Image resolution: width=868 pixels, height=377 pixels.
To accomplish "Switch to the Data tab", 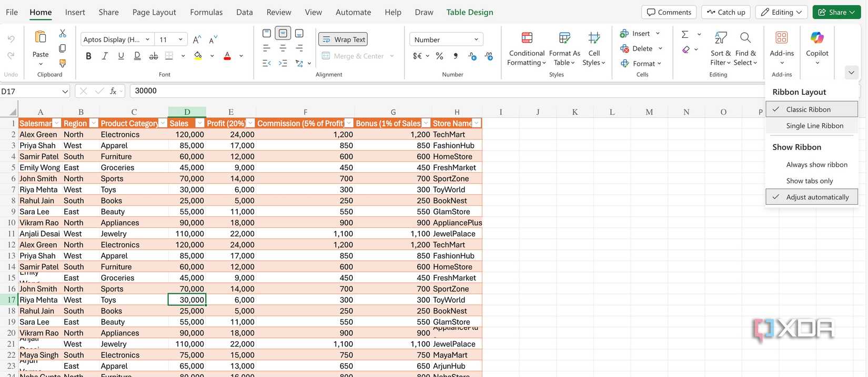I will (245, 12).
